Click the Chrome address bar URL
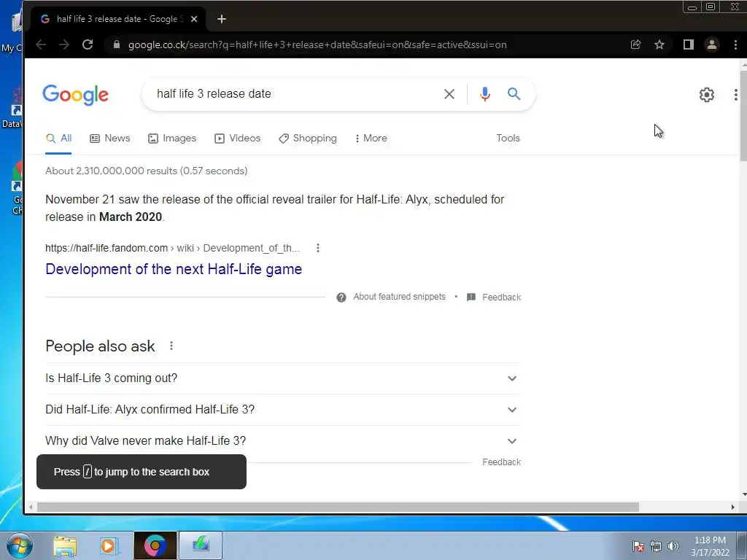The image size is (747, 560). pos(317,44)
